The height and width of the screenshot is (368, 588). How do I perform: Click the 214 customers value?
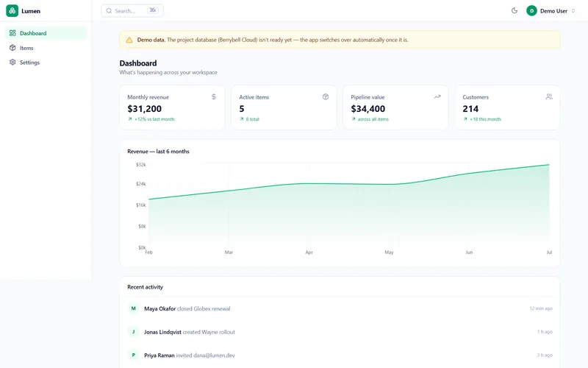pos(470,109)
